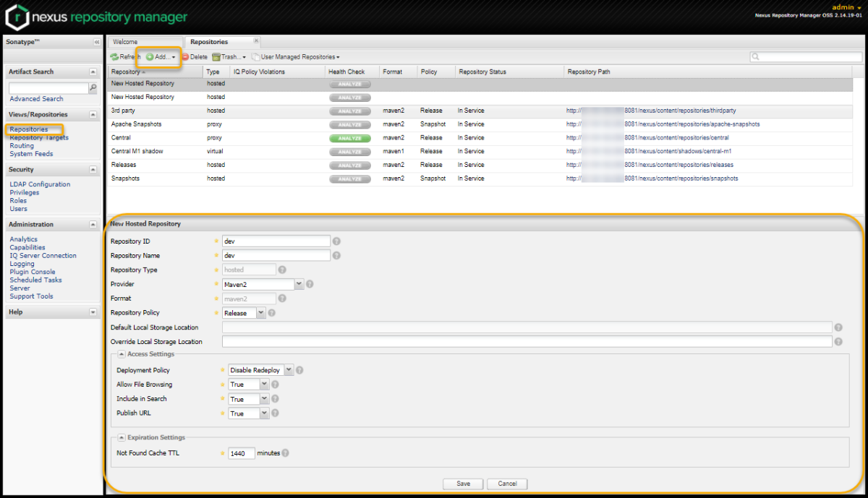Click the Nexus Repository Manager logo
868x498 pixels.
tap(96, 17)
